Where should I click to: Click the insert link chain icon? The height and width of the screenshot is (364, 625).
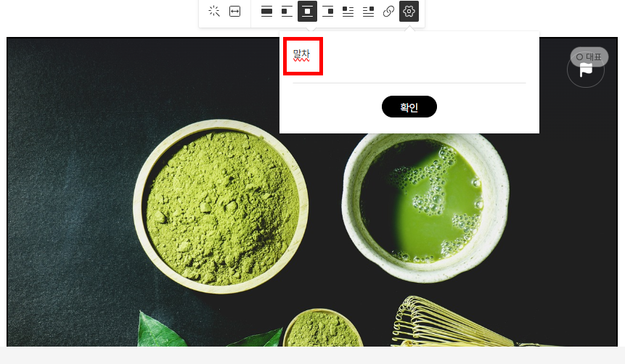(x=388, y=11)
